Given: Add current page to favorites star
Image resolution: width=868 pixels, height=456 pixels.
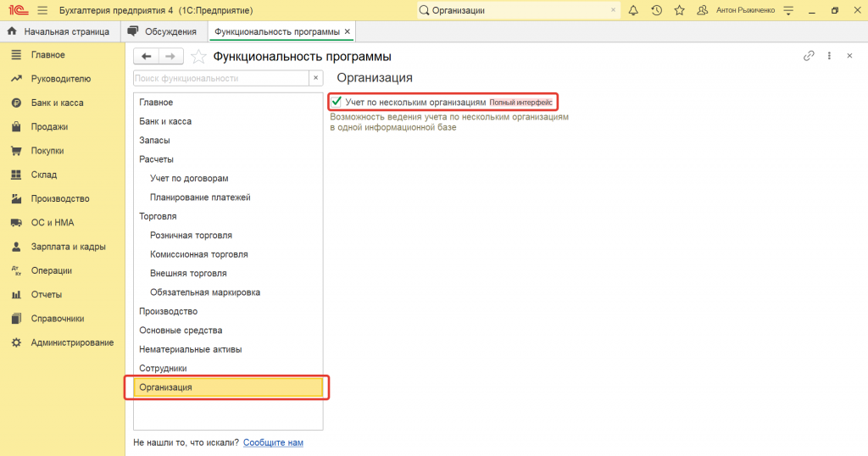Looking at the screenshot, I should [198, 57].
